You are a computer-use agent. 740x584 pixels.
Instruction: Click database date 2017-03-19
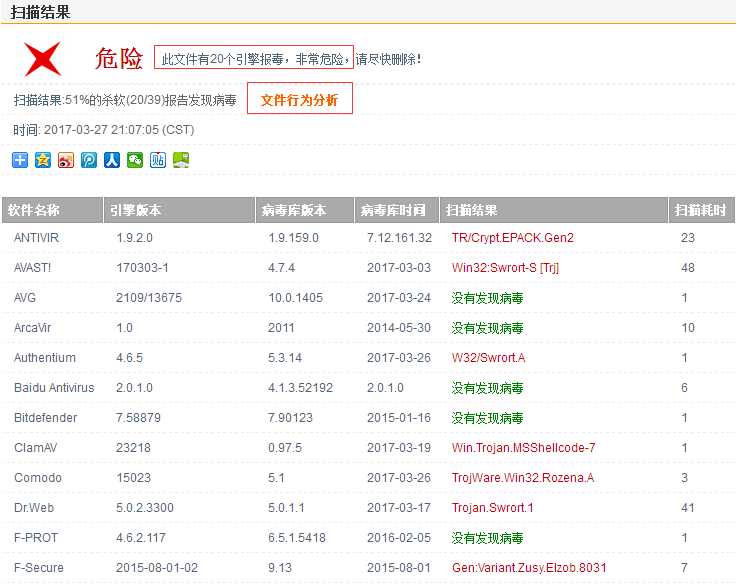coord(399,448)
